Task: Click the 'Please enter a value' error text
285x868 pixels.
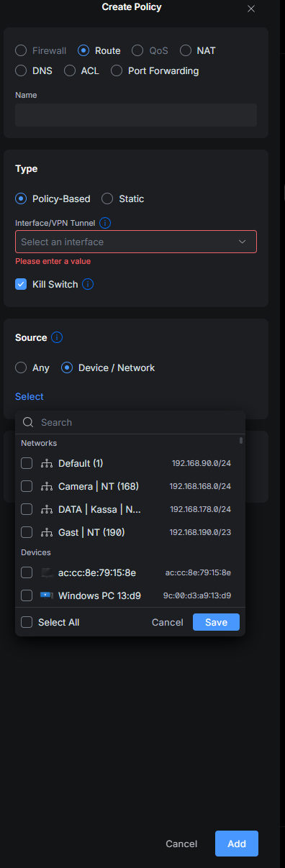Action: pyautogui.click(x=53, y=261)
